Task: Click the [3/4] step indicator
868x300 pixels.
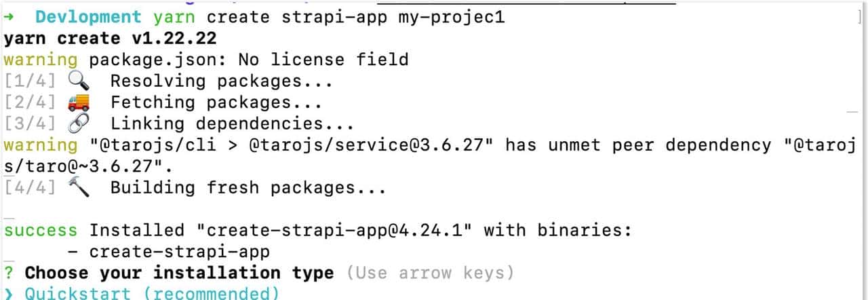Action: coord(30,124)
